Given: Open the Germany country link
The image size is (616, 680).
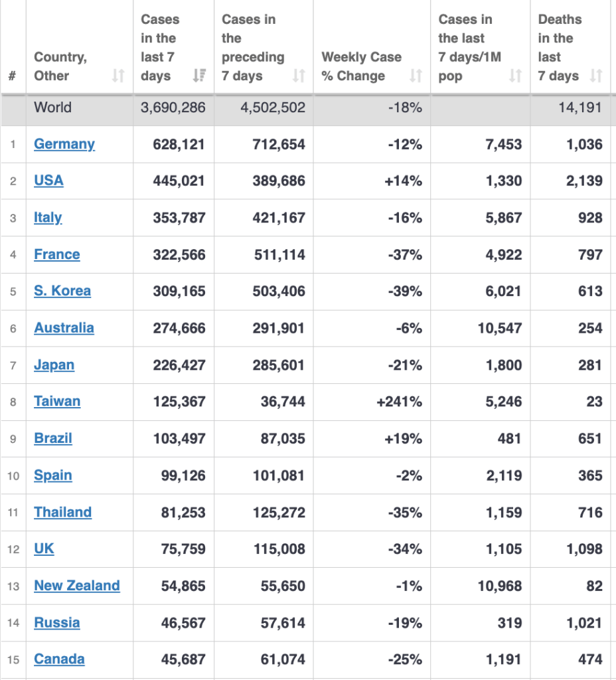Looking at the screenshot, I should [x=64, y=144].
